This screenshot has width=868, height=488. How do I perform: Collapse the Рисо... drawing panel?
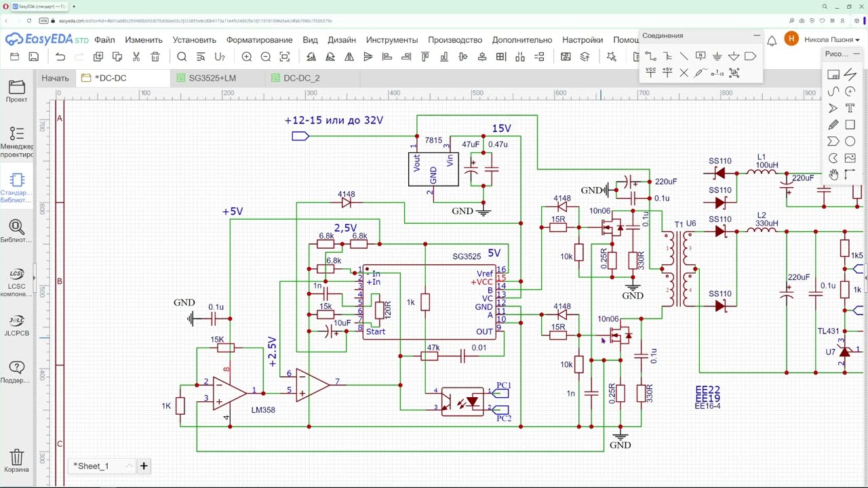[856, 54]
